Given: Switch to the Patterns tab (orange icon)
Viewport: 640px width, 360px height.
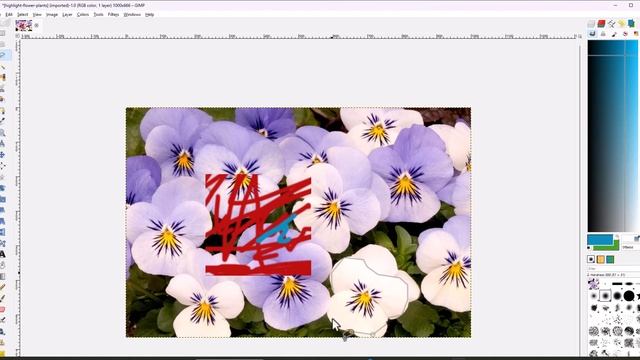Looking at the screenshot, I should coord(600,259).
